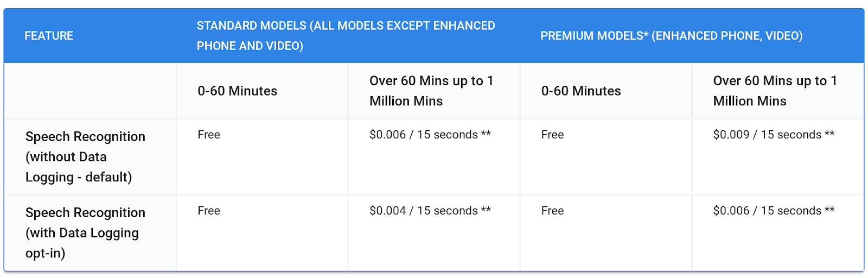The image size is (868, 278).
Task: Select Speech Recognition without Data Logging row label
Action: (85, 157)
